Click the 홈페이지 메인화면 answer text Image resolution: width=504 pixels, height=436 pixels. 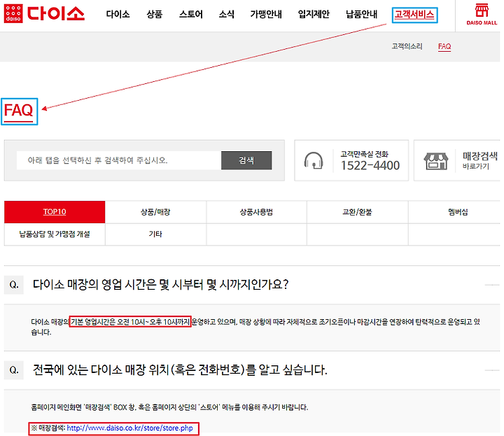click(x=169, y=407)
